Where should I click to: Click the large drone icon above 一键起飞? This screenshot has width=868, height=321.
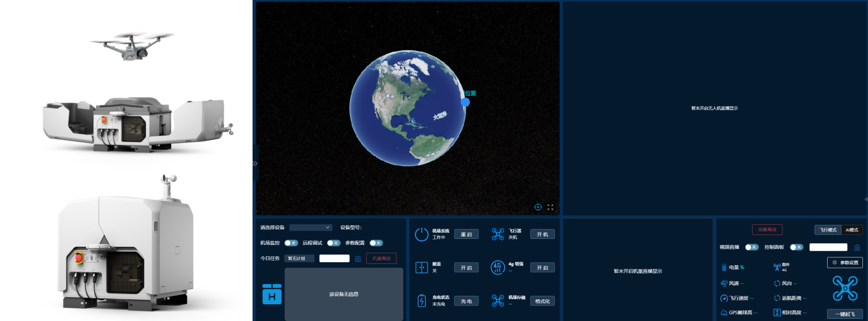844,288
